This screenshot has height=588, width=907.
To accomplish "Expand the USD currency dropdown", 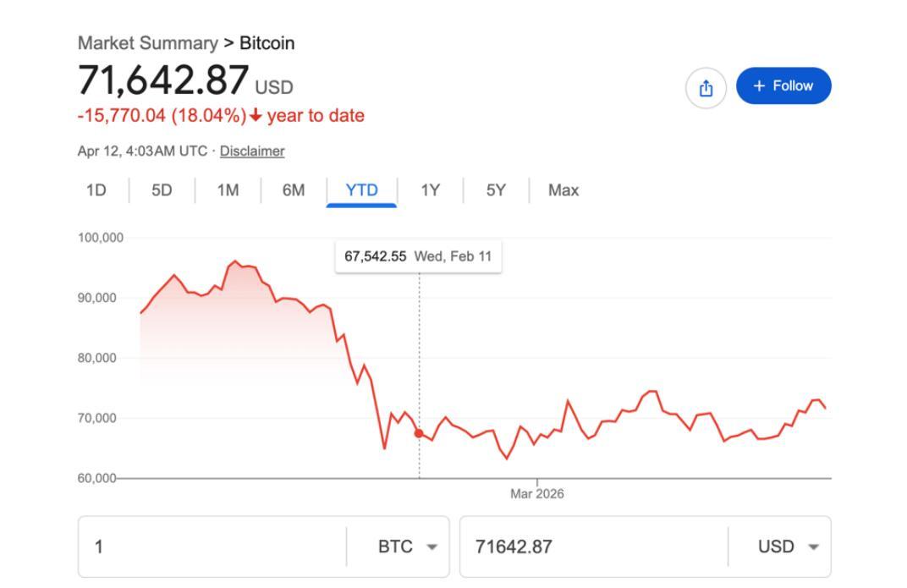I will click(x=789, y=547).
